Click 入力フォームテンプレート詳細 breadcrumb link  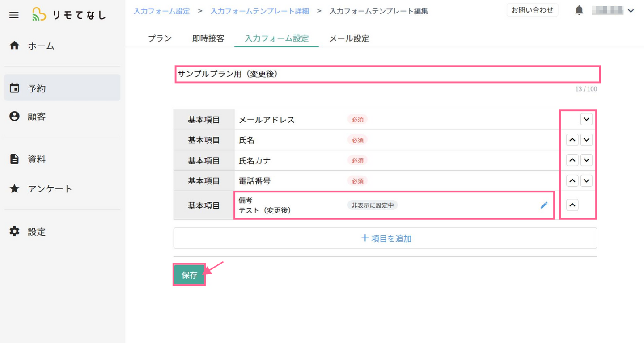point(260,11)
